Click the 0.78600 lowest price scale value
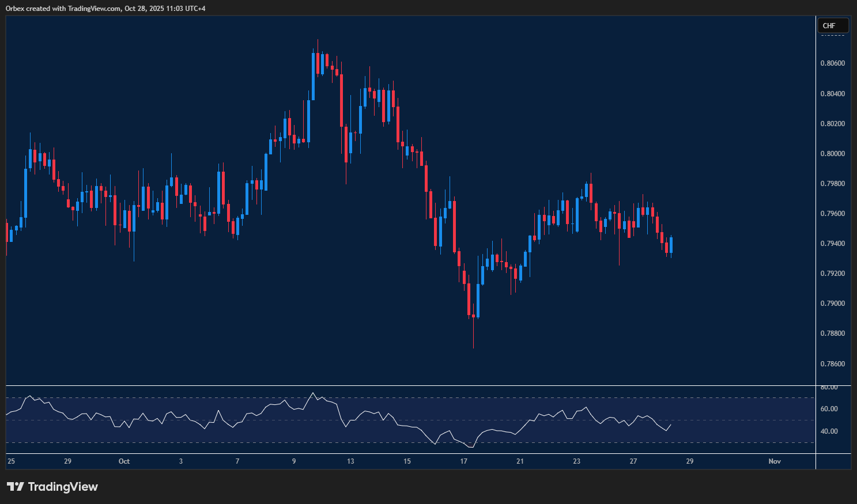 [x=832, y=363]
